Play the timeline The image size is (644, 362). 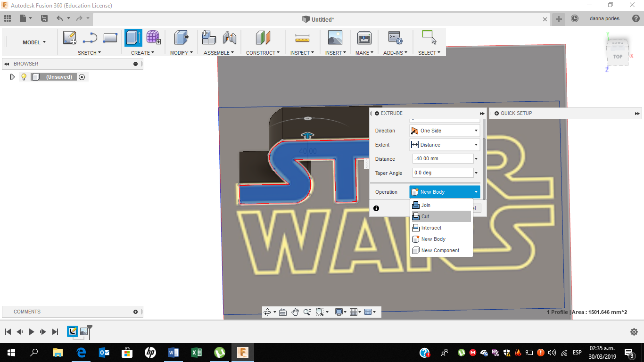(31, 332)
